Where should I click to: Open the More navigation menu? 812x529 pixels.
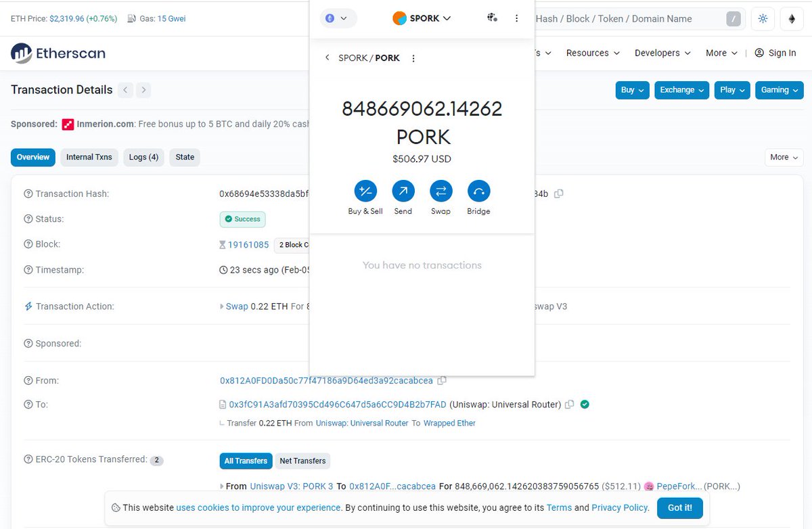tap(721, 53)
